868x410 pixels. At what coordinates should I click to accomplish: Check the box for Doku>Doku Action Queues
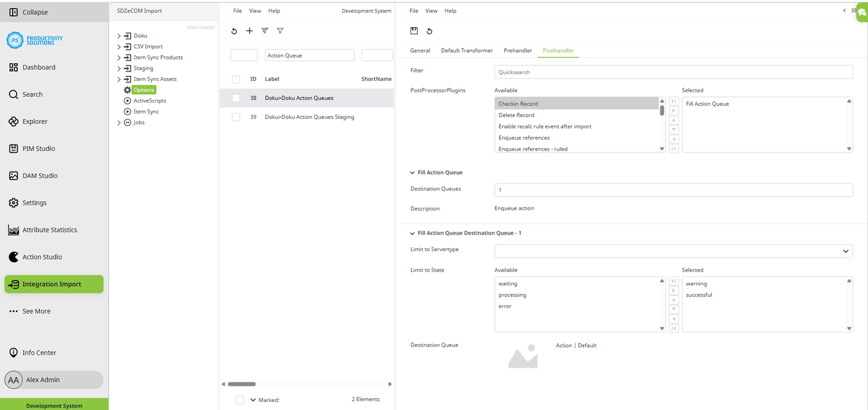(236, 98)
